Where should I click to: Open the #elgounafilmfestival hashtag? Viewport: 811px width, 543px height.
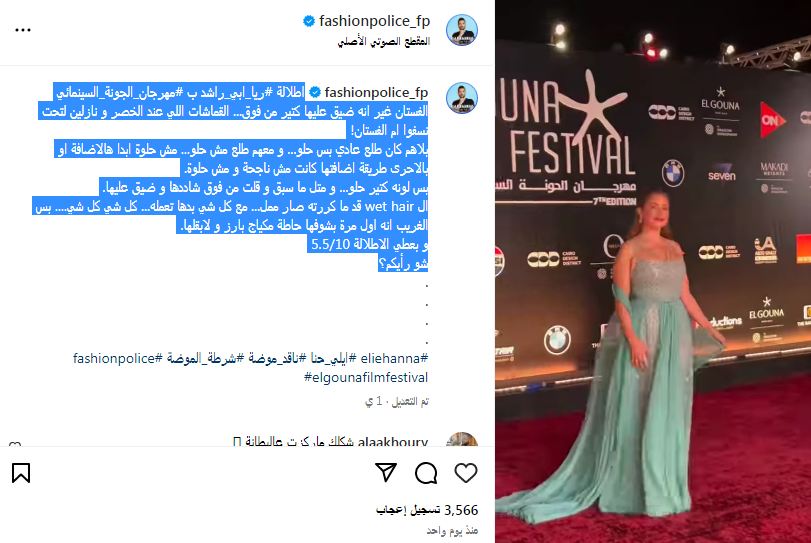point(366,377)
